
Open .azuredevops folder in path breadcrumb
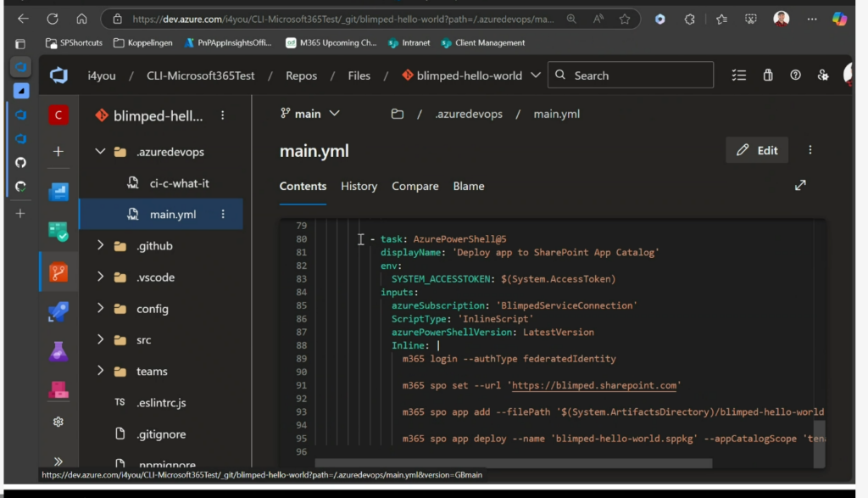pos(468,115)
